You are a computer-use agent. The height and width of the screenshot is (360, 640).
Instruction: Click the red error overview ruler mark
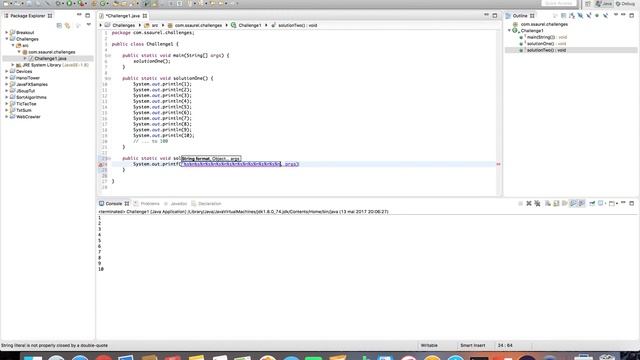[x=498, y=164]
